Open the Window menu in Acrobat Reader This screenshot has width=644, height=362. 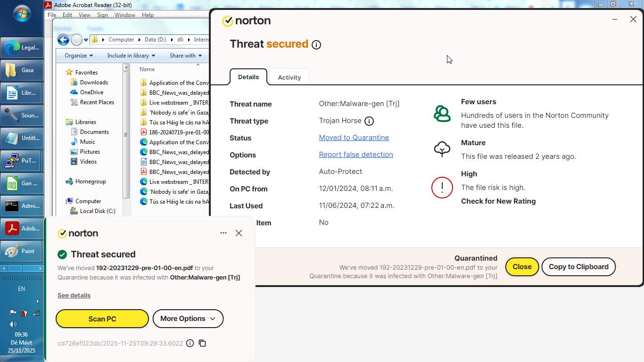tap(125, 15)
